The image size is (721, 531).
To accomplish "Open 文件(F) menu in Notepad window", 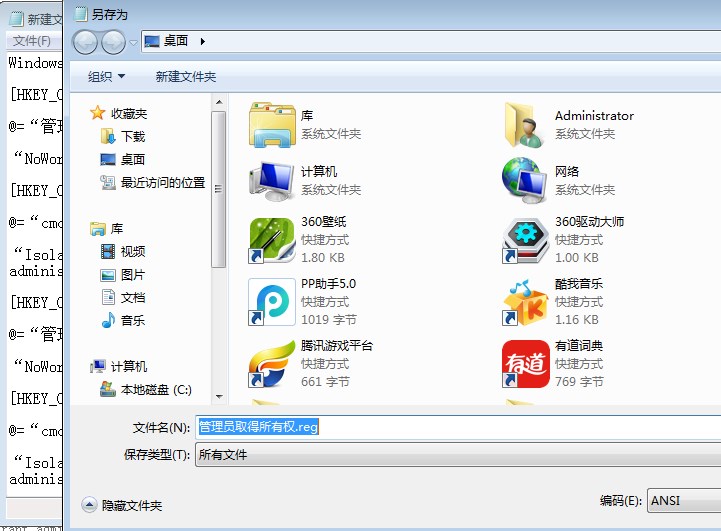I will 31,41.
